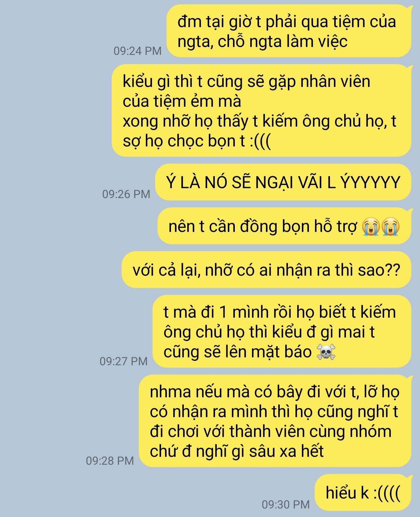Select the message starting "t mà đi 1 mình"
Screen dimensions: 420x517
[x=282, y=331]
